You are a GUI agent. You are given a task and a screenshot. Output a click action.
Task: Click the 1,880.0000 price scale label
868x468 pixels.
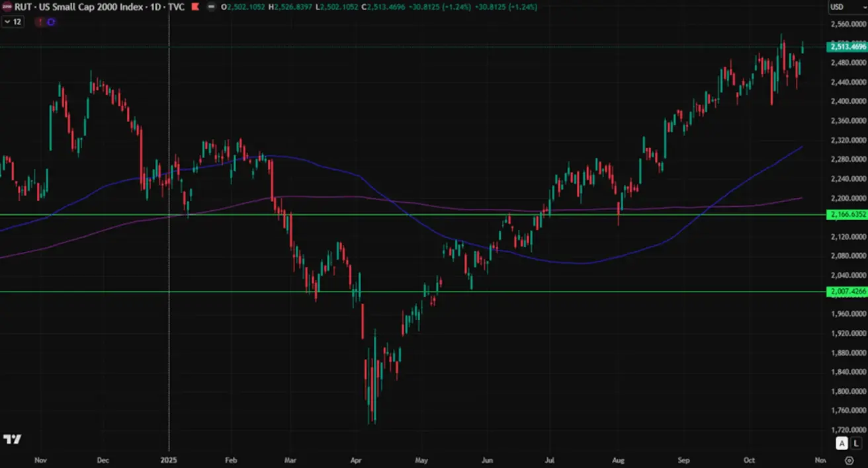coord(847,352)
